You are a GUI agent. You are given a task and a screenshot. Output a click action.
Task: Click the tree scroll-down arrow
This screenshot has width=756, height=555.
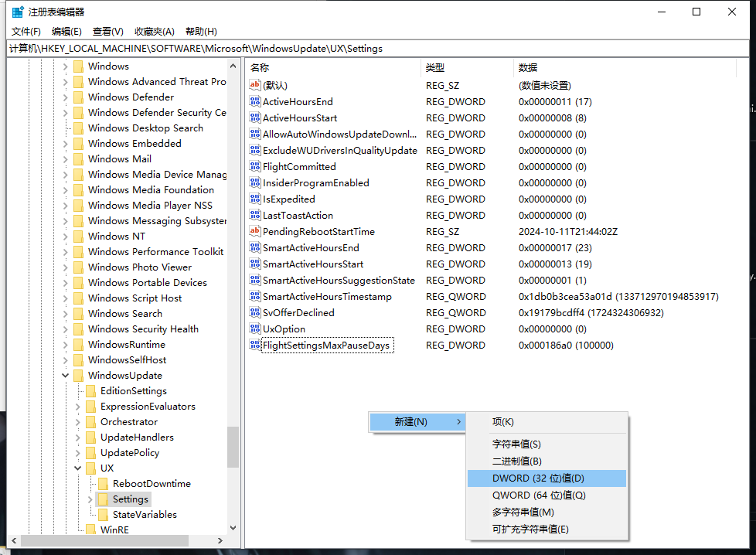click(x=233, y=528)
